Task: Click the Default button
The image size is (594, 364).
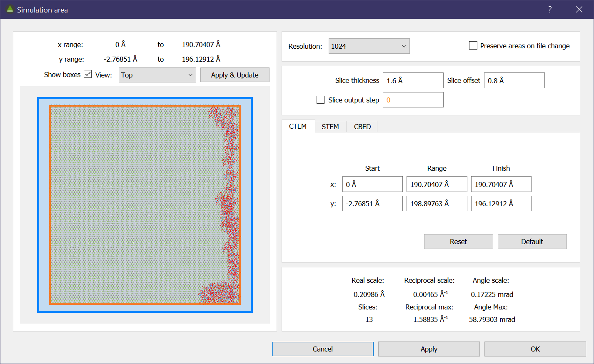Action: pyautogui.click(x=532, y=242)
